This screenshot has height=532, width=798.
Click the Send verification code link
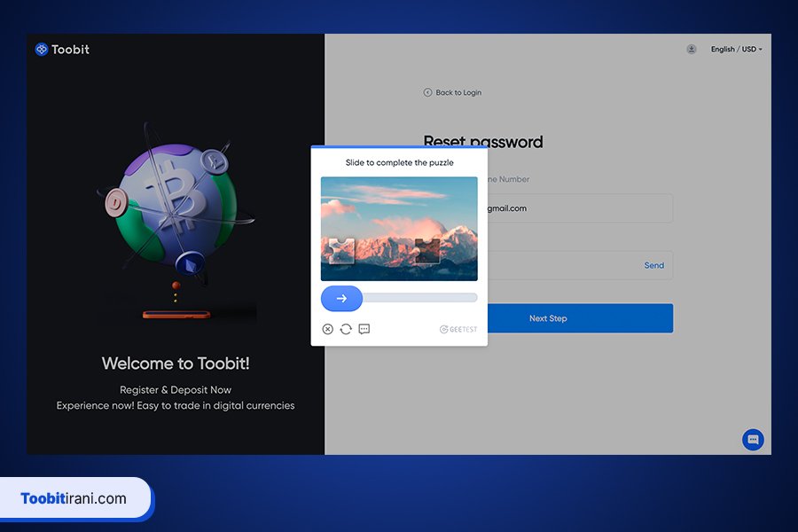[654, 265]
